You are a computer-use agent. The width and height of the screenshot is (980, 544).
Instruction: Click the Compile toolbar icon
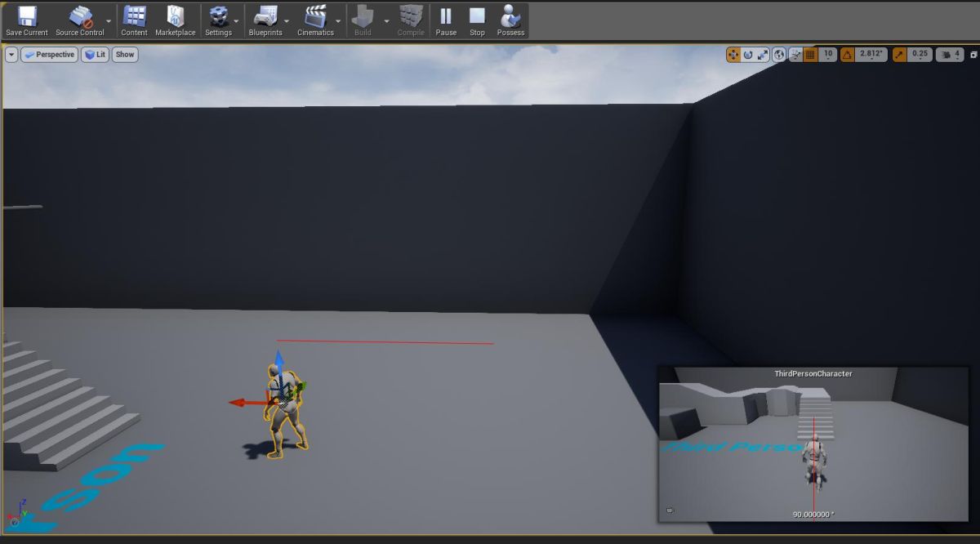tap(411, 20)
